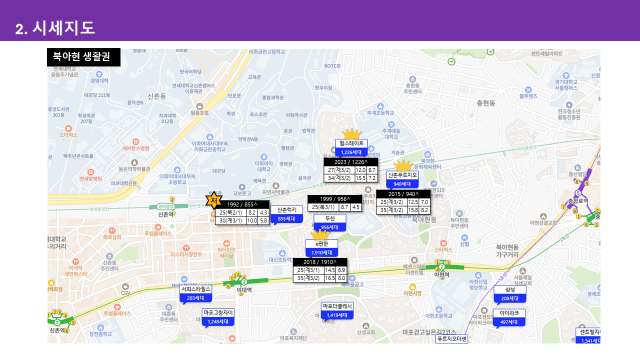Click the 아현시장 orange market icon
The width and height of the screenshot is (640, 360).
point(412,287)
